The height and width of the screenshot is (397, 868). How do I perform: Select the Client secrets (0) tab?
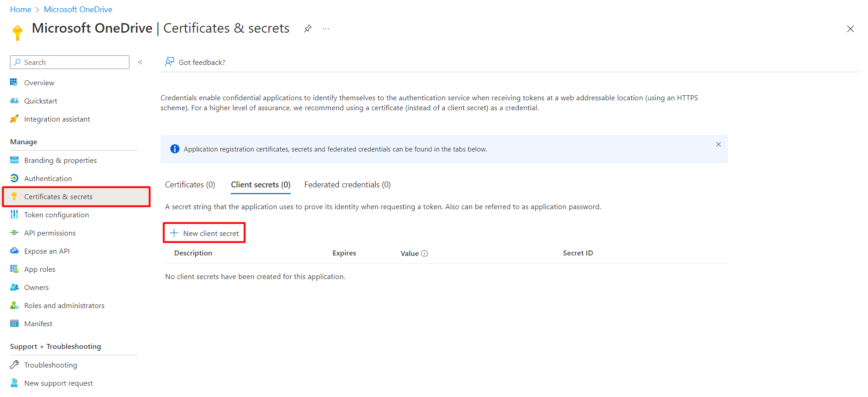261,185
